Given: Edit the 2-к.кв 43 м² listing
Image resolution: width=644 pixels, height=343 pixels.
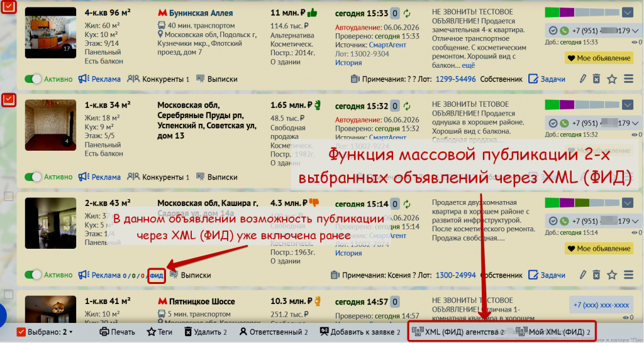Looking at the screenshot, I should click(583, 275).
